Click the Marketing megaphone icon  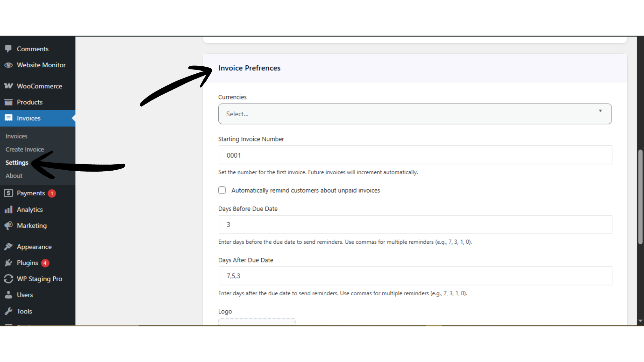coord(8,226)
